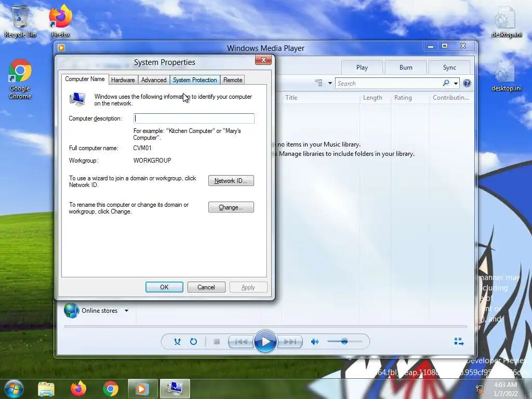This screenshot has height=399, width=532.
Task: Click the help icon in Media Player
Action: [x=467, y=83]
